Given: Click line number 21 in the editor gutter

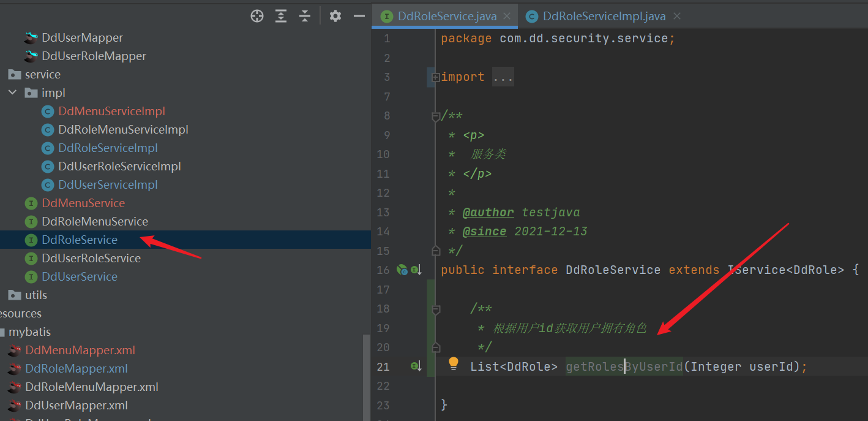Looking at the screenshot, I should tap(383, 366).
